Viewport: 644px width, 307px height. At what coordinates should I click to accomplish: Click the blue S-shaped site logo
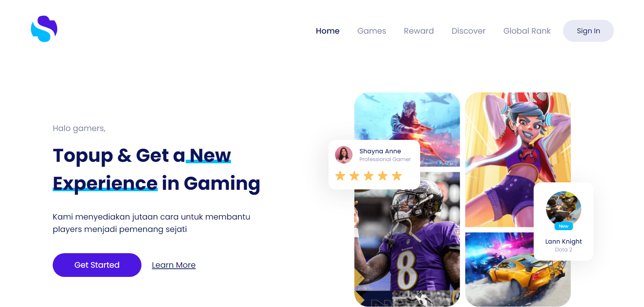tap(44, 29)
